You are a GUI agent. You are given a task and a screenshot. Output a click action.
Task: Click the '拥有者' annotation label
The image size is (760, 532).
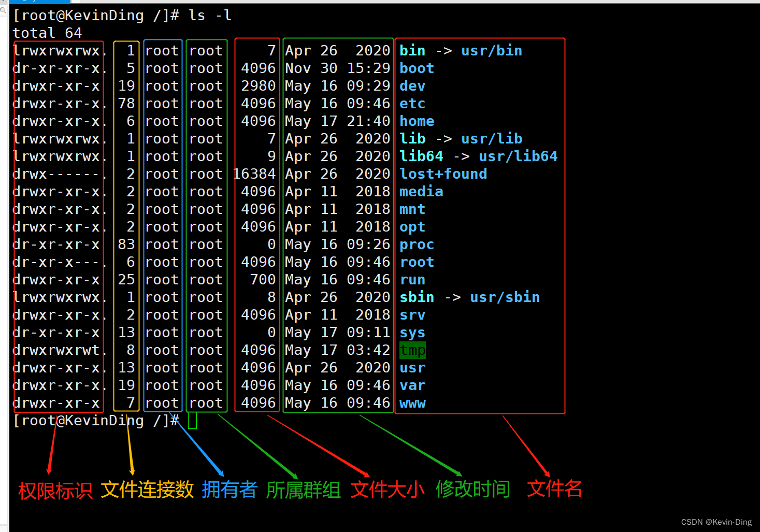pos(230,490)
